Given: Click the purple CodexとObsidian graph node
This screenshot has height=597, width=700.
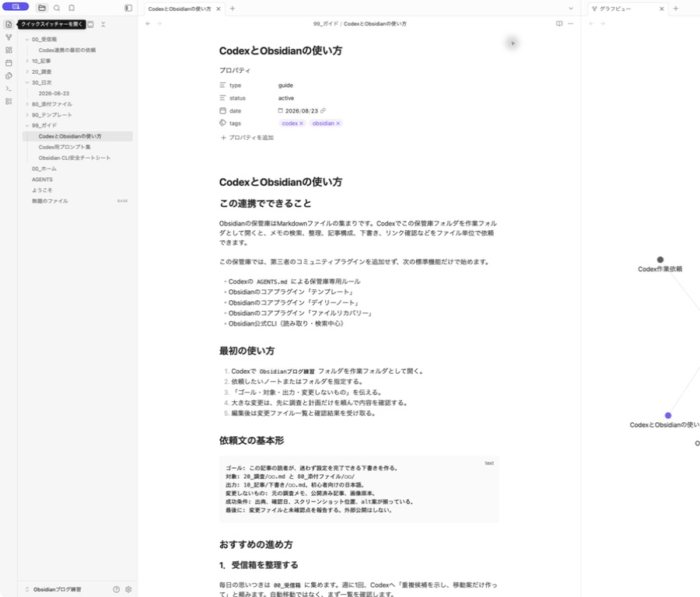Looking at the screenshot, I should (x=668, y=415).
